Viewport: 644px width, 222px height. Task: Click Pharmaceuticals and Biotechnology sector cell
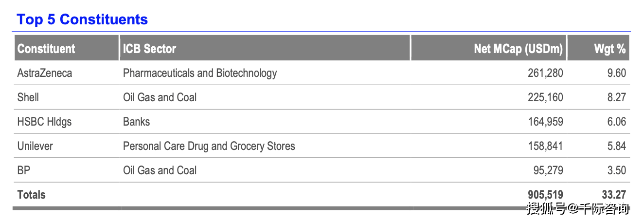[x=200, y=73]
